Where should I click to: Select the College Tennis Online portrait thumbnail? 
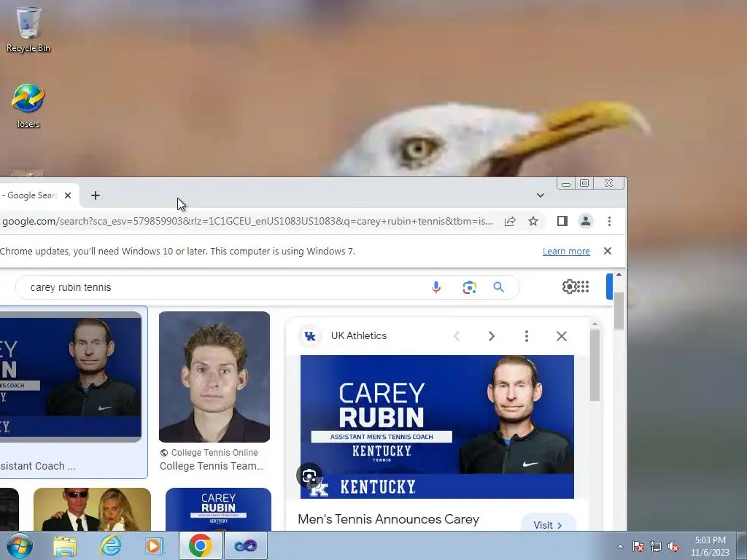click(x=214, y=377)
